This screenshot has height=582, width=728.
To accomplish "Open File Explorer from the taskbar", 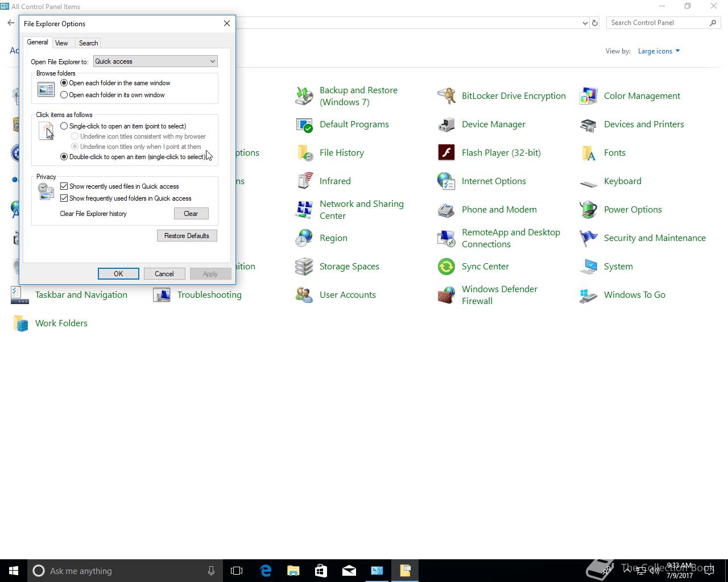I will (293, 571).
